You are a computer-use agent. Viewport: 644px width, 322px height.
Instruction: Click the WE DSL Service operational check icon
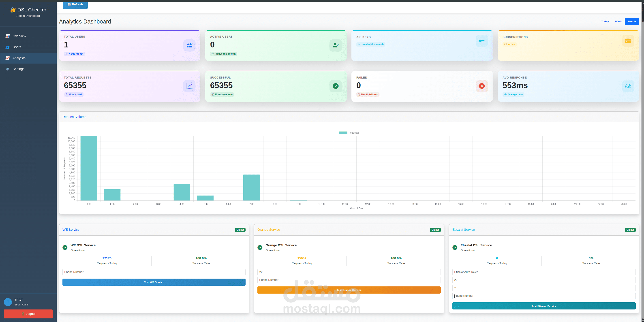[65, 247]
